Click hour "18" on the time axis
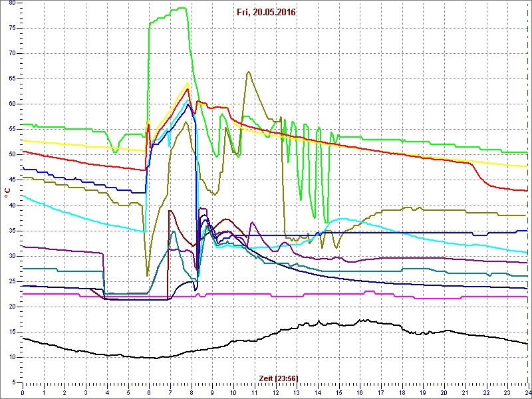The height and width of the screenshot is (399, 532). tap(402, 392)
